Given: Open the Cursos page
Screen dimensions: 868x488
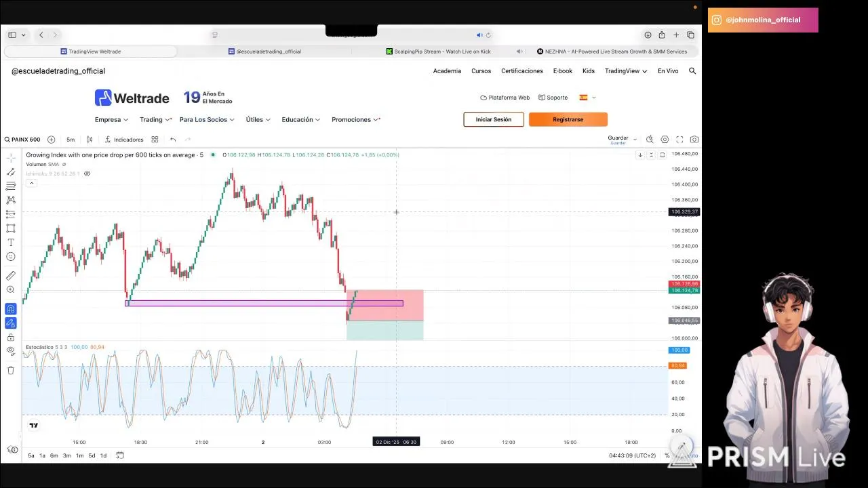Looking at the screenshot, I should (x=481, y=71).
